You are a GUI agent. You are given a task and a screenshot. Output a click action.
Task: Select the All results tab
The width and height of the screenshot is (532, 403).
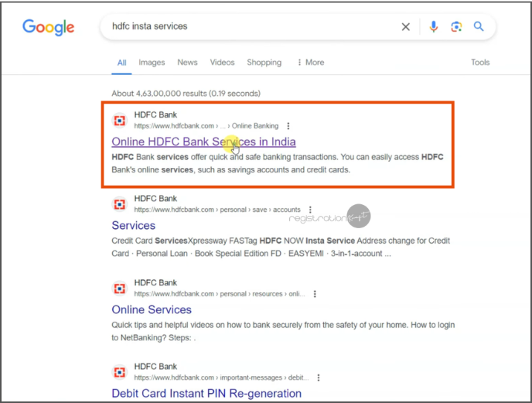(x=122, y=63)
